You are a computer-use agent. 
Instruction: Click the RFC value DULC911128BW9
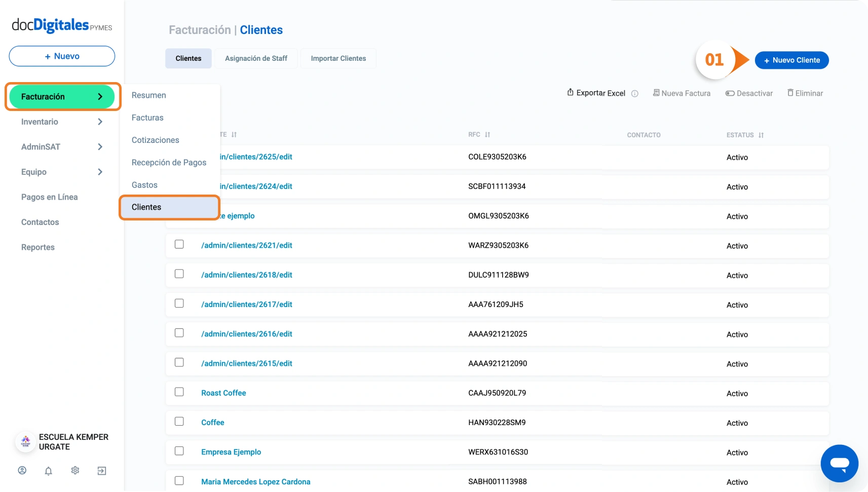499,275
